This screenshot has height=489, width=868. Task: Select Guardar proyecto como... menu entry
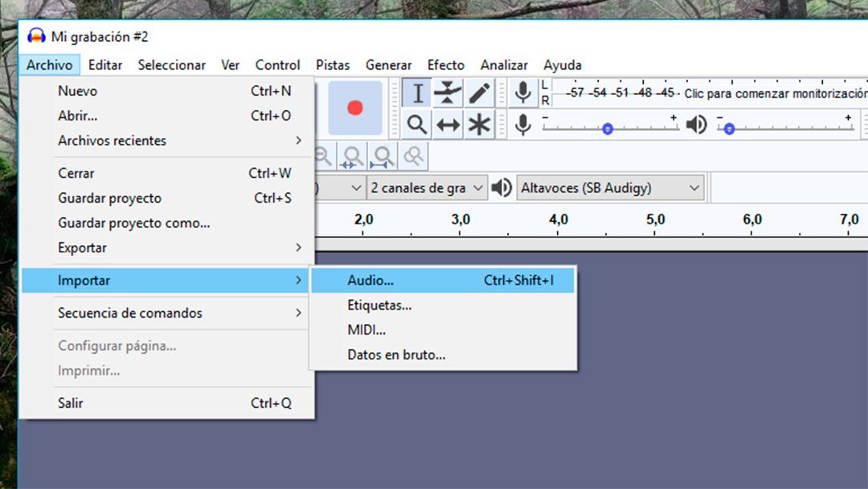click(x=134, y=223)
